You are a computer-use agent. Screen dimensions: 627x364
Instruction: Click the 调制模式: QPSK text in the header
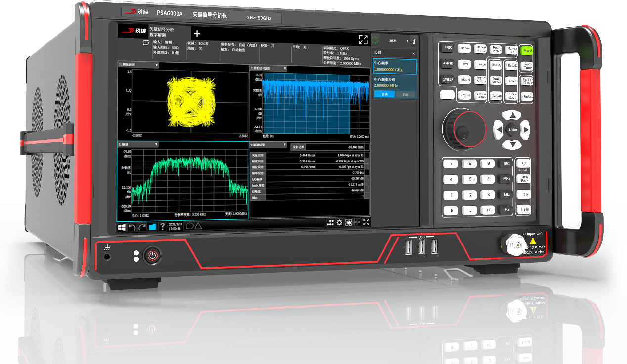pyautogui.click(x=336, y=49)
